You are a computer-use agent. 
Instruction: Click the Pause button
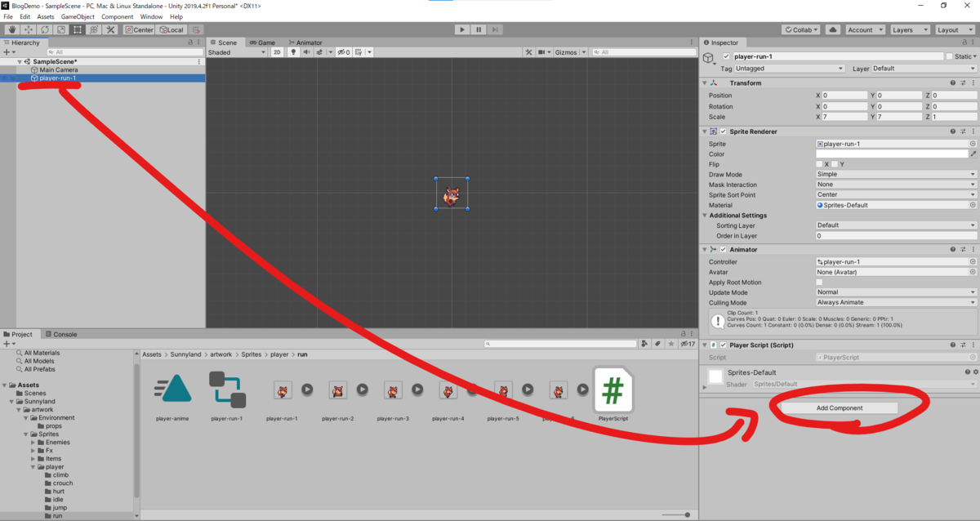479,29
